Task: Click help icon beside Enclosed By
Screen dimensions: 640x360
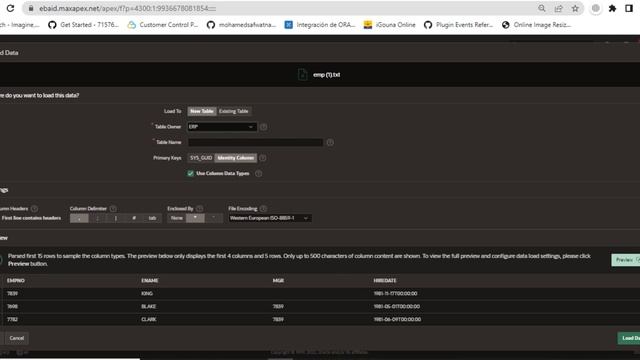Action: (200, 209)
